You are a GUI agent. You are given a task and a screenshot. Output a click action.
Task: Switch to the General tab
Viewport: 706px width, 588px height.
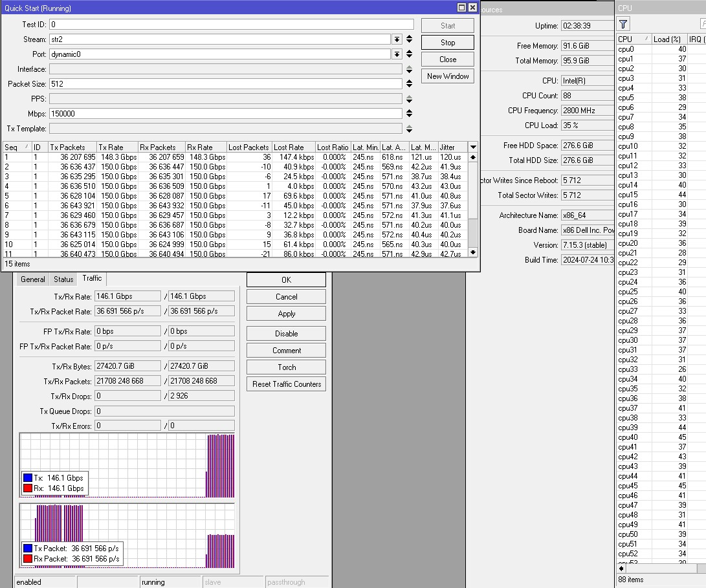[33, 279]
